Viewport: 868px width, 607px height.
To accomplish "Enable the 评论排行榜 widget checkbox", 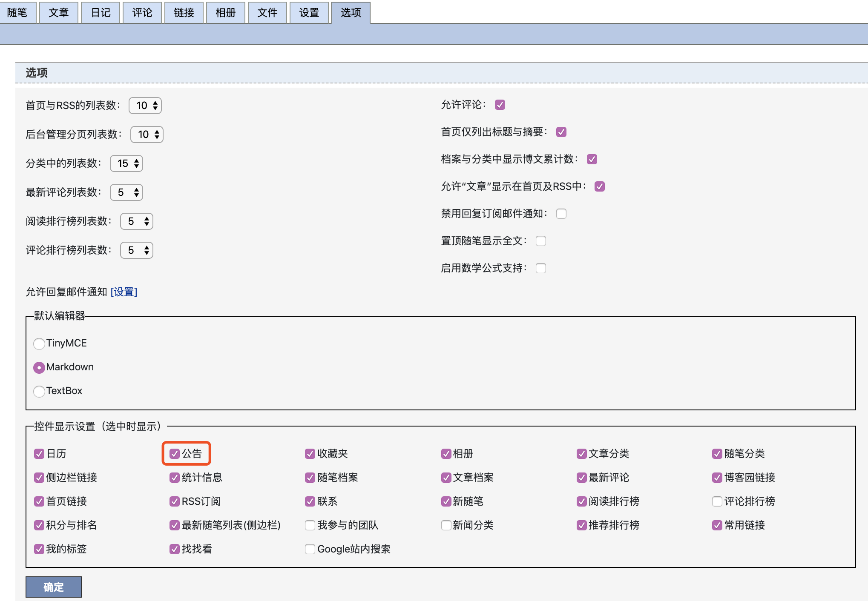I will pos(717,501).
